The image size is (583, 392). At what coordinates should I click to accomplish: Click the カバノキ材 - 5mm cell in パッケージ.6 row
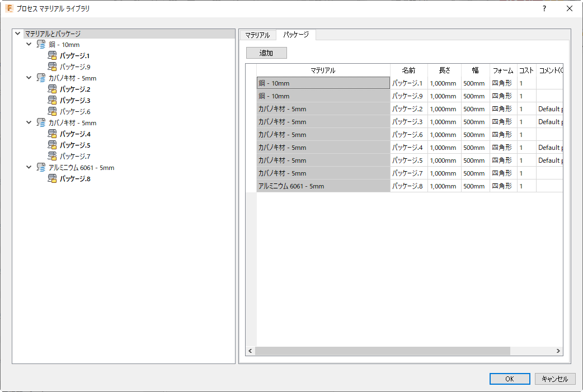click(323, 135)
